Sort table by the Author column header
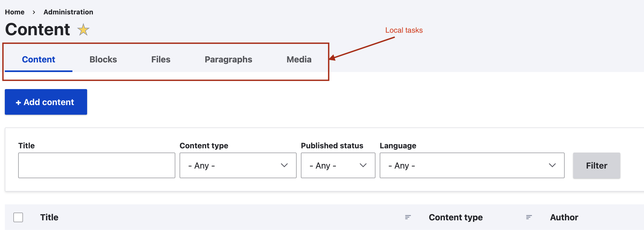Image resolution: width=644 pixels, height=239 pixels. coord(564,217)
